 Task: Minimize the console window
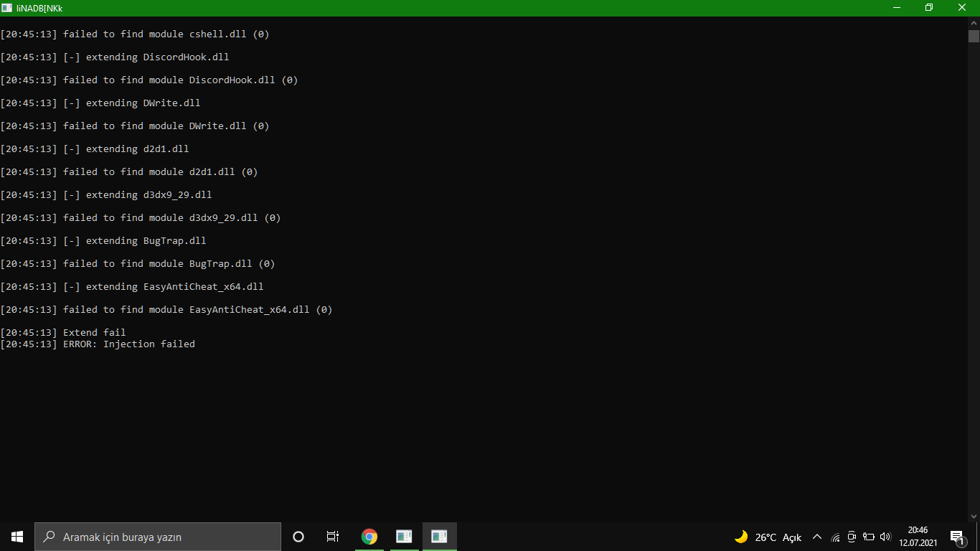897,8
